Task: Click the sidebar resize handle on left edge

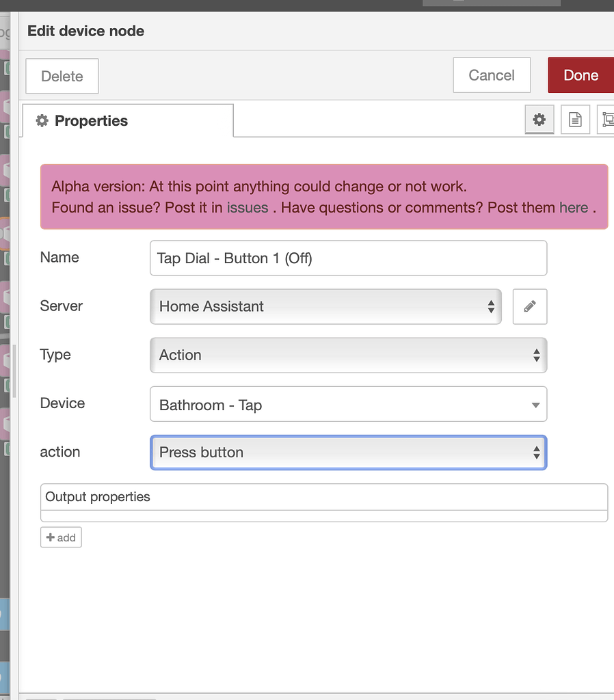Action: 14,371
